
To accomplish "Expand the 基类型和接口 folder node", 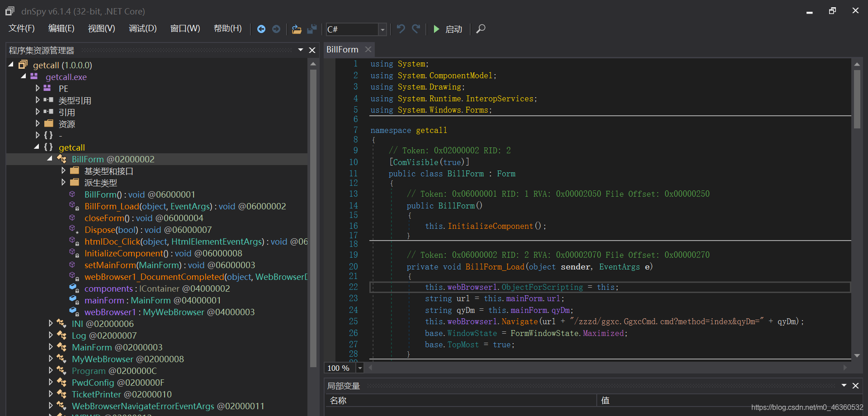I will [x=63, y=170].
